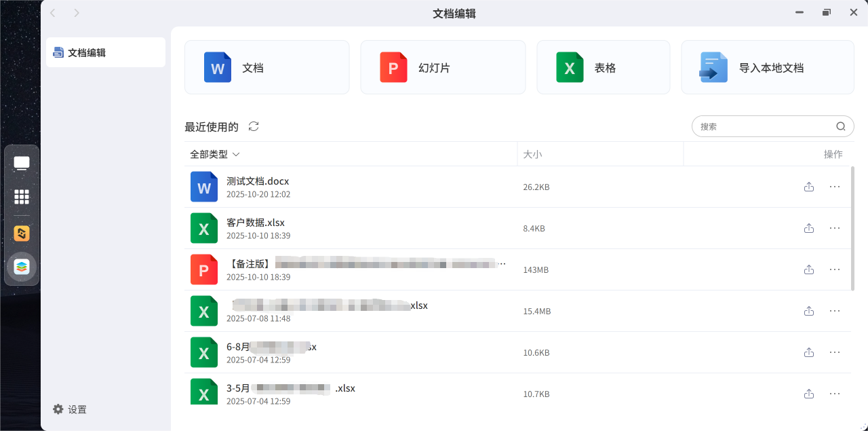
Task: Select 文档编辑 in the sidebar
Action: tap(106, 52)
